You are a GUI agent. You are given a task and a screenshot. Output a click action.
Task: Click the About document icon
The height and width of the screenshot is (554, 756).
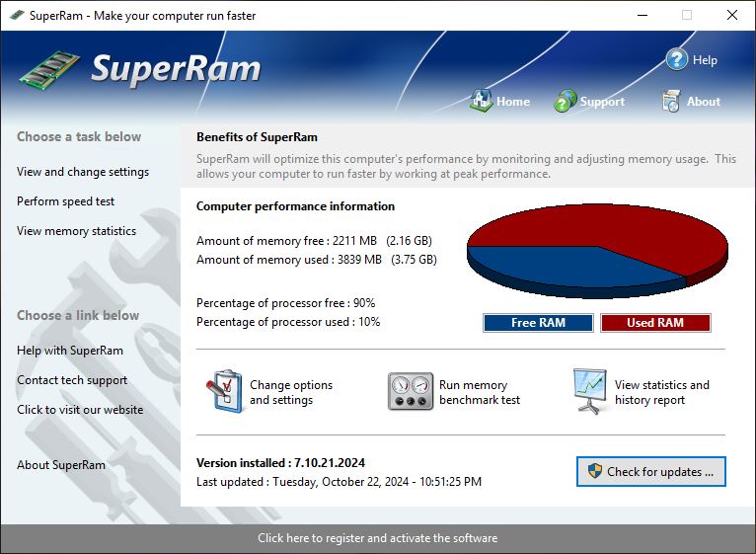click(x=671, y=101)
